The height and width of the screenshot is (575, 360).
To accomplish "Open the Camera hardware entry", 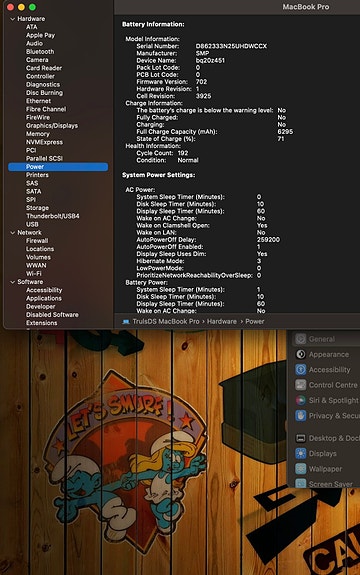I will [x=37, y=60].
